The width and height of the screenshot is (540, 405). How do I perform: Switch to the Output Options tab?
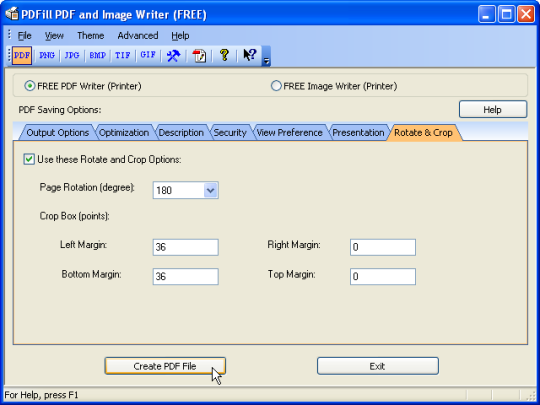pyautogui.click(x=58, y=133)
